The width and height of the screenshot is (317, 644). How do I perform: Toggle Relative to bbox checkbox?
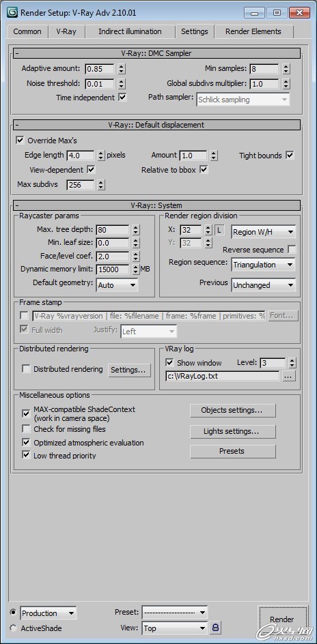click(x=204, y=170)
